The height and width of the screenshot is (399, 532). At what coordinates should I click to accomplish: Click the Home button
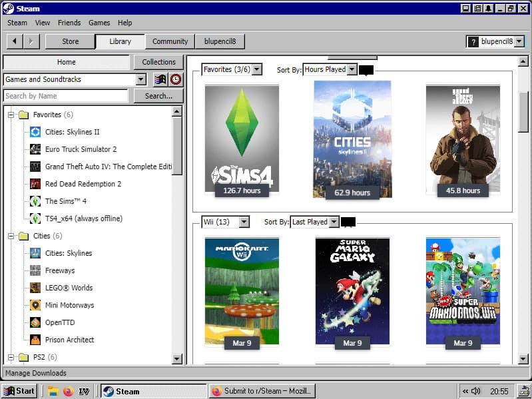[x=66, y=62]
